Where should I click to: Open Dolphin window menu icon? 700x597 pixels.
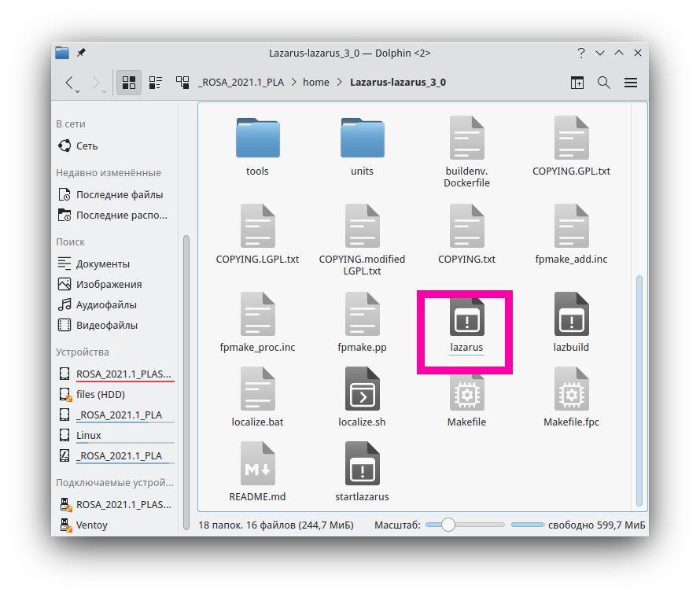(x=62, y=53)
